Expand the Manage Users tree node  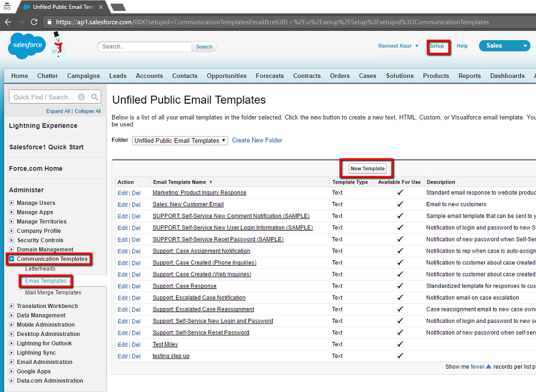(x=12, y=203)
